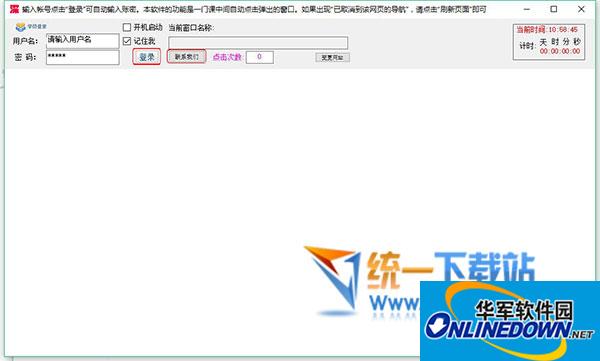Click the small button below the window name field
This screenshot has height=361, width=600.
pyautogui.click(x=332, y=57)
